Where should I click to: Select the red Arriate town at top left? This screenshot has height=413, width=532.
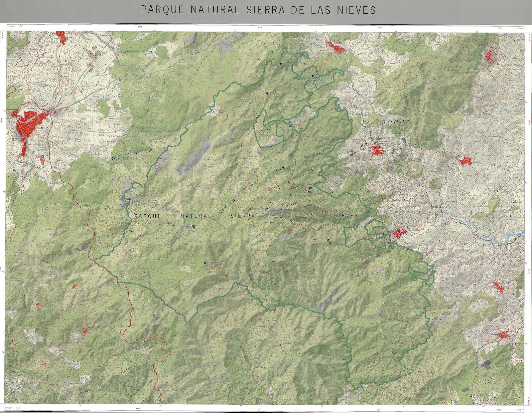pos(62,38)
